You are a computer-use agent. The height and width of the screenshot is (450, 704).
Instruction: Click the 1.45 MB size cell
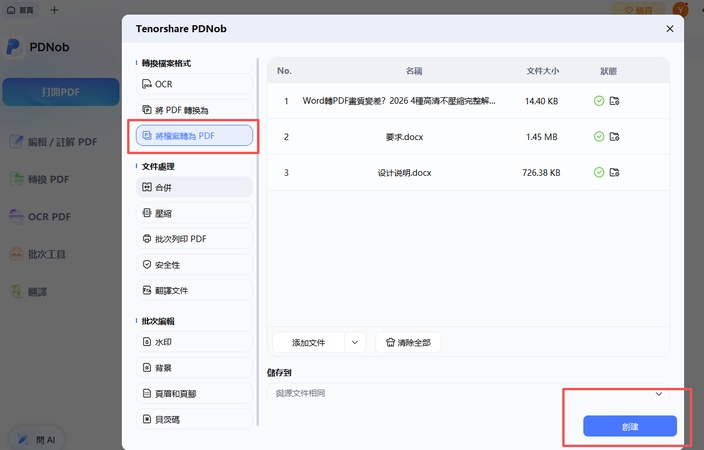(x=542, y=137)
